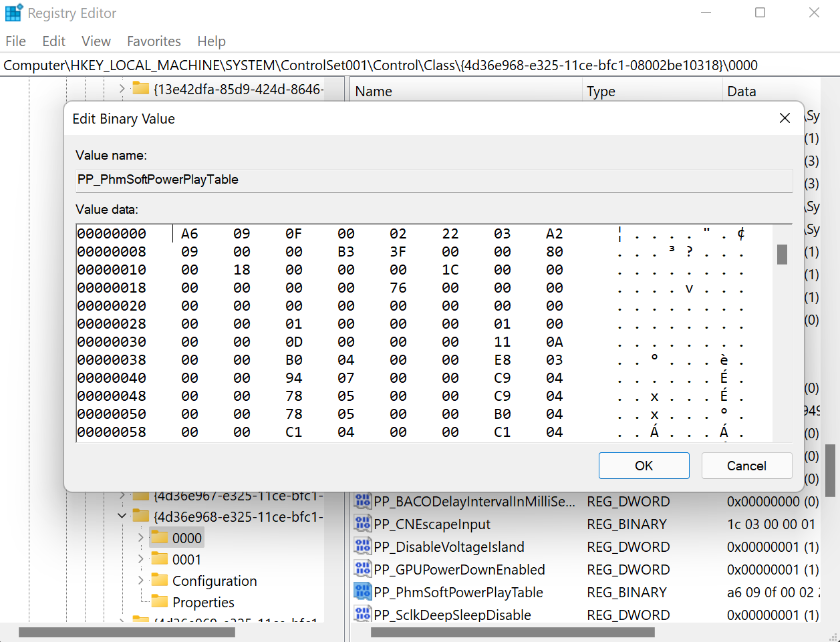Expand the {13e42dfa-85d9-424d-8646- key
This screenshot has width=840, height=642.
(x=122, y=88)
